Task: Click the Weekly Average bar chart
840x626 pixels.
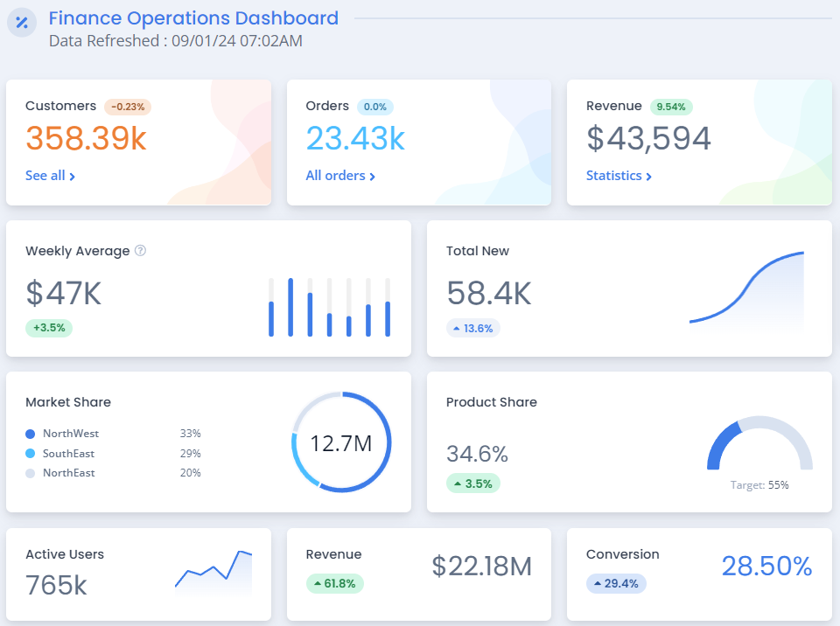Action: (x=329, y=307)
